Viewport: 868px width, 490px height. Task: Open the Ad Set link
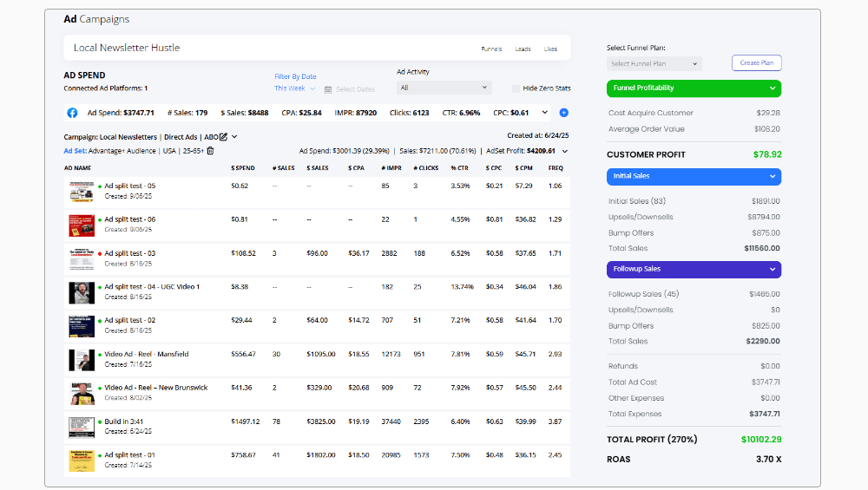click(74, 151)
